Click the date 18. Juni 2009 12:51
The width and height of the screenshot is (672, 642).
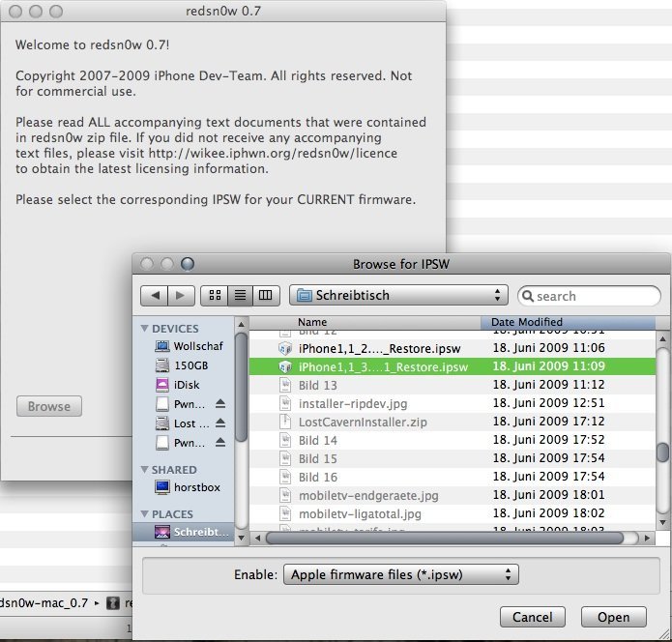548,403
